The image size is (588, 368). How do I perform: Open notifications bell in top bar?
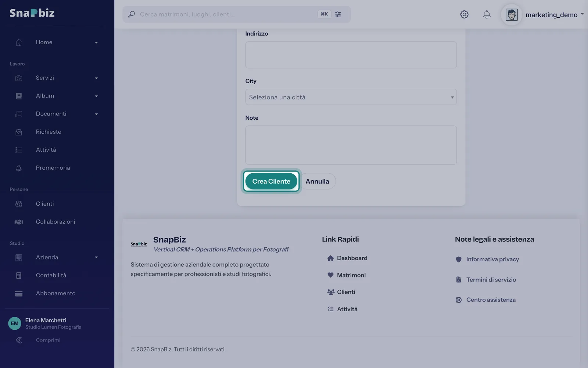[x=487, y=14]
